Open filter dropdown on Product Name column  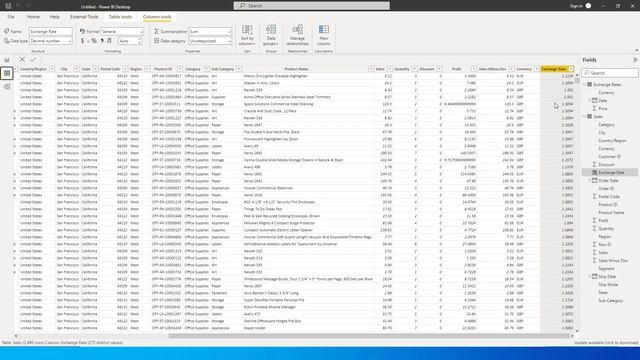tap(371, 69)
